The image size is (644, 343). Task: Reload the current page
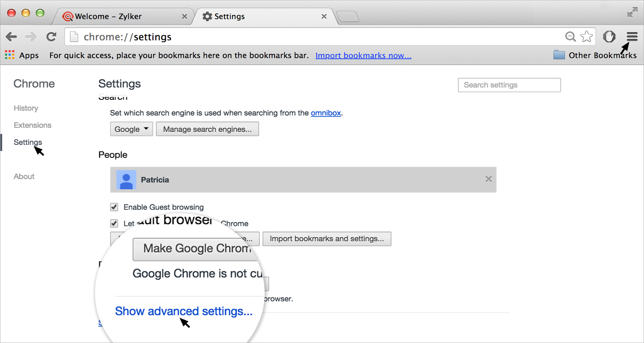tap(51, 37)
